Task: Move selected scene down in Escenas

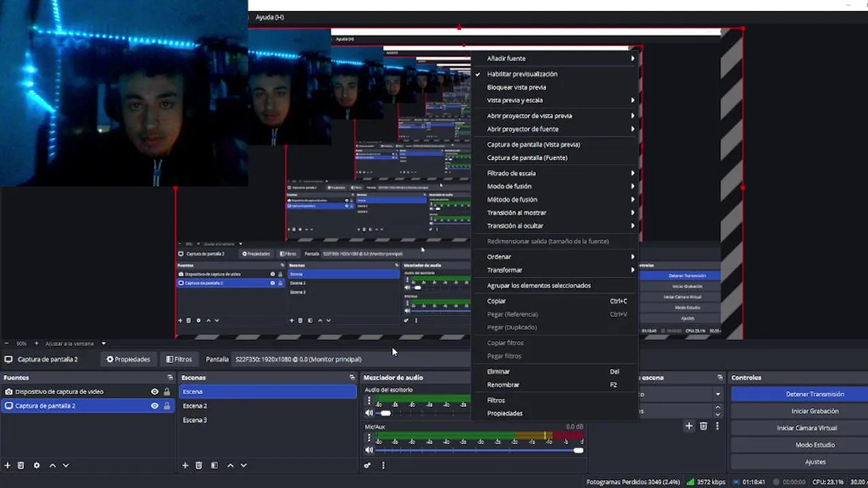Action: click(x=243, y=466)
